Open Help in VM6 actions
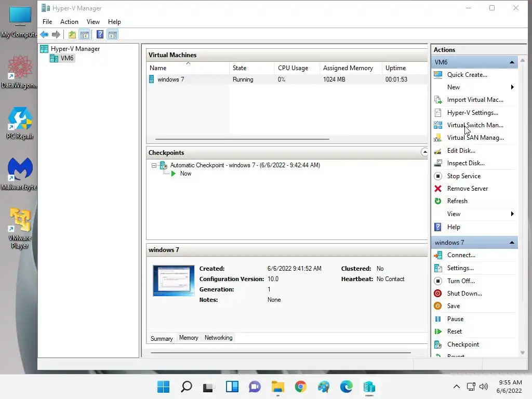The height and width of the screenshot is (399, 532). pos(453,227)
